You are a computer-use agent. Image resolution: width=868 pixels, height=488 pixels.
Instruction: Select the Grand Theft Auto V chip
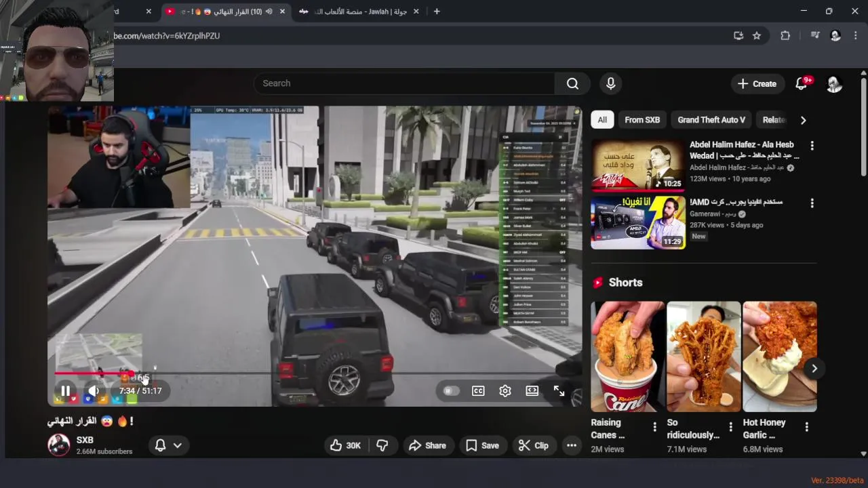711,120
